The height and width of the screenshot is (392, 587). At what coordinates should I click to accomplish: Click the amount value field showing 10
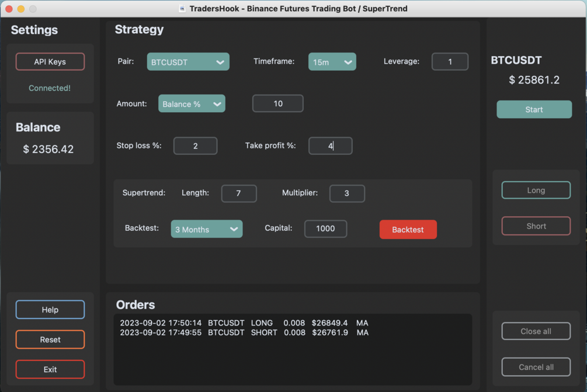[x=278, y=104]
